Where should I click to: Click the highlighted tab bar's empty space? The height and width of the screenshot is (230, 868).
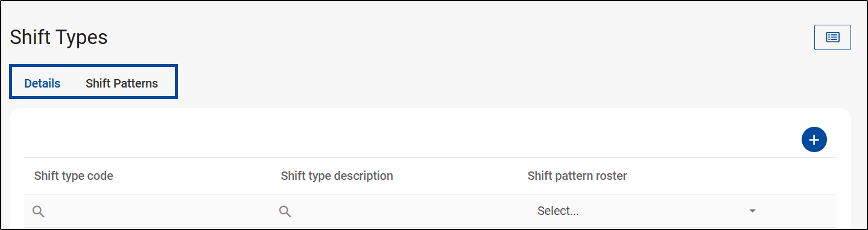coord(167,83)
